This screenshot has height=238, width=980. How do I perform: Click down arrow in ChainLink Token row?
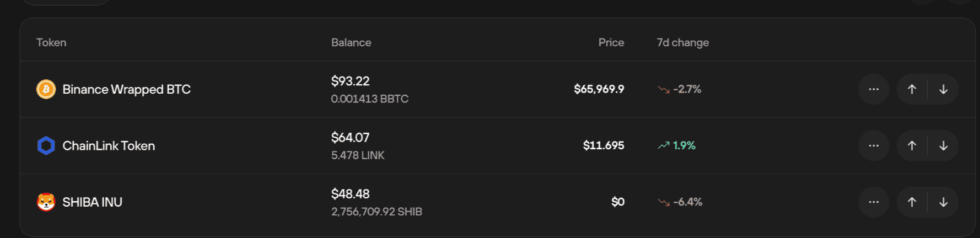(943, 145)
